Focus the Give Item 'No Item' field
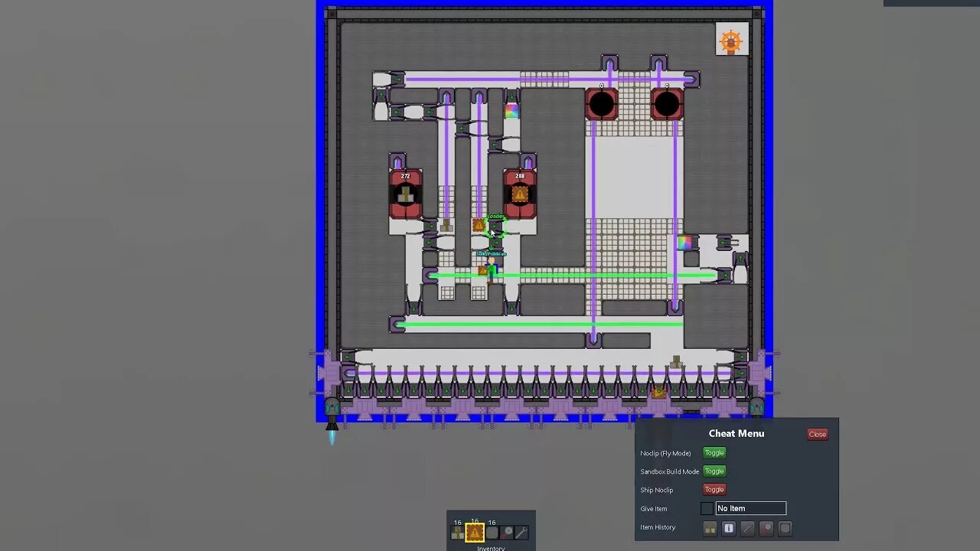This screenshot has height=551, width=980. pyautogui.click(x=750, y=508)
